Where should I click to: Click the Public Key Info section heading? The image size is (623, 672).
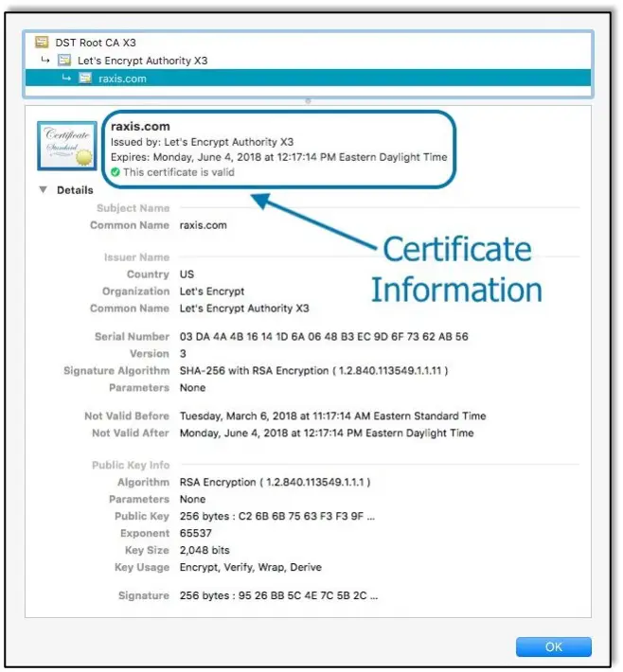pos(131,466)
